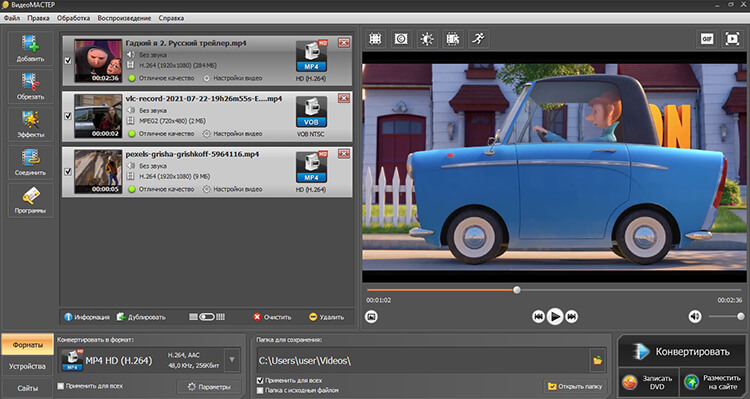Open Настройки видео for pexels-grisha file
The image size is (750, 399).
point(233,189)
